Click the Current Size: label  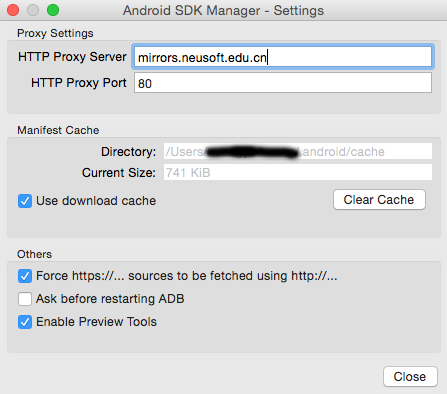point(119,173)
